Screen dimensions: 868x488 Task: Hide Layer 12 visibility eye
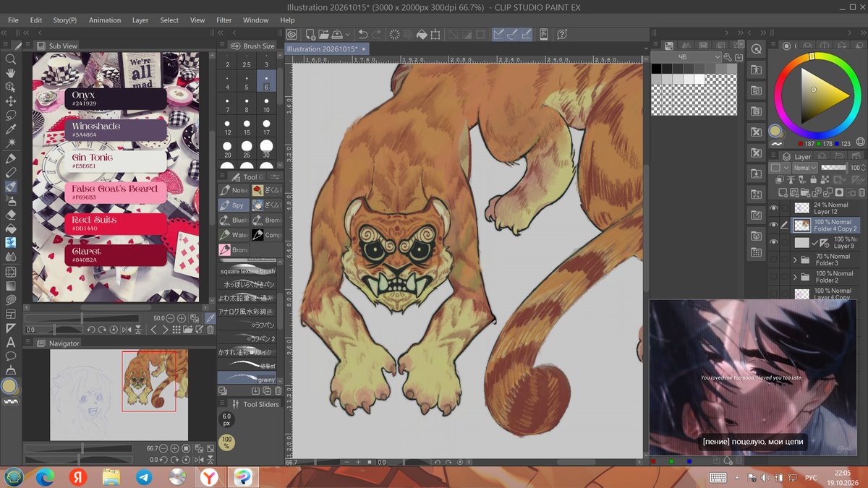coord(775,208)
